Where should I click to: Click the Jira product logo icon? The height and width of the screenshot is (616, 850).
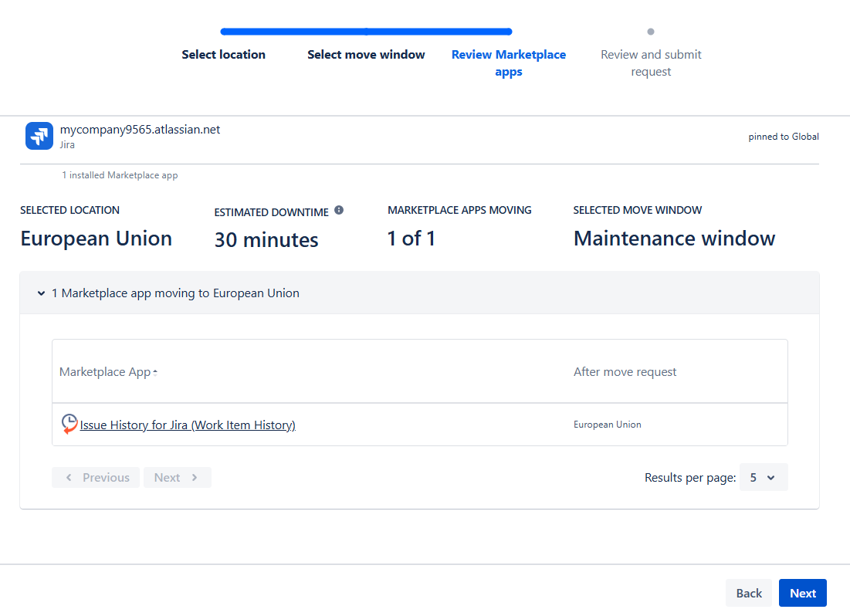tap(39, 136)
